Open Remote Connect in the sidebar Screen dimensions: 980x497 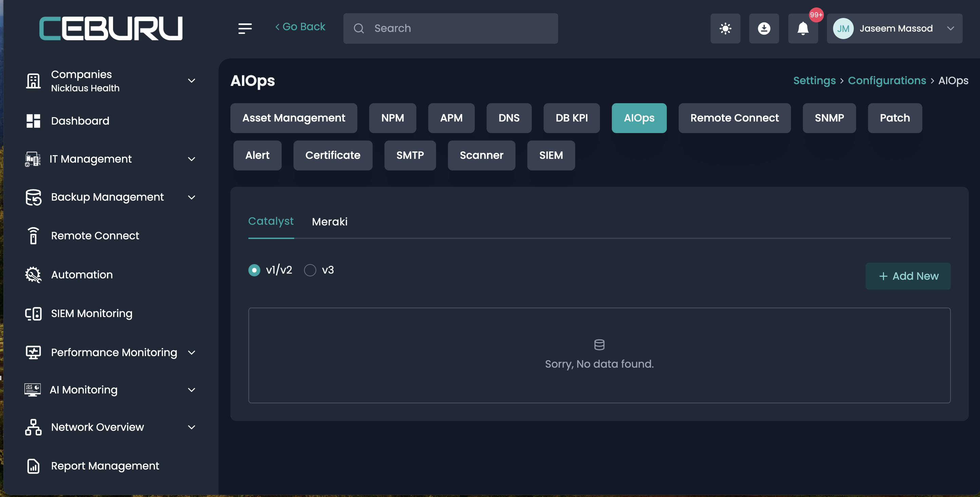pos(95,236)
